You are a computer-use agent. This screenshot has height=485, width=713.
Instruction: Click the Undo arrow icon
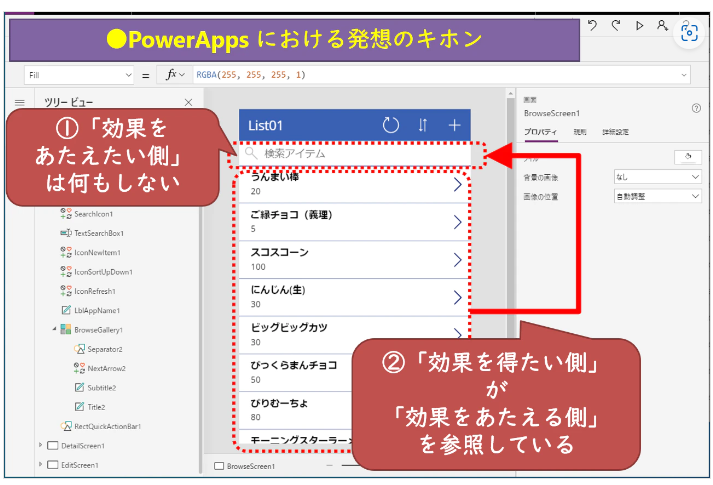tap(592, 25)
